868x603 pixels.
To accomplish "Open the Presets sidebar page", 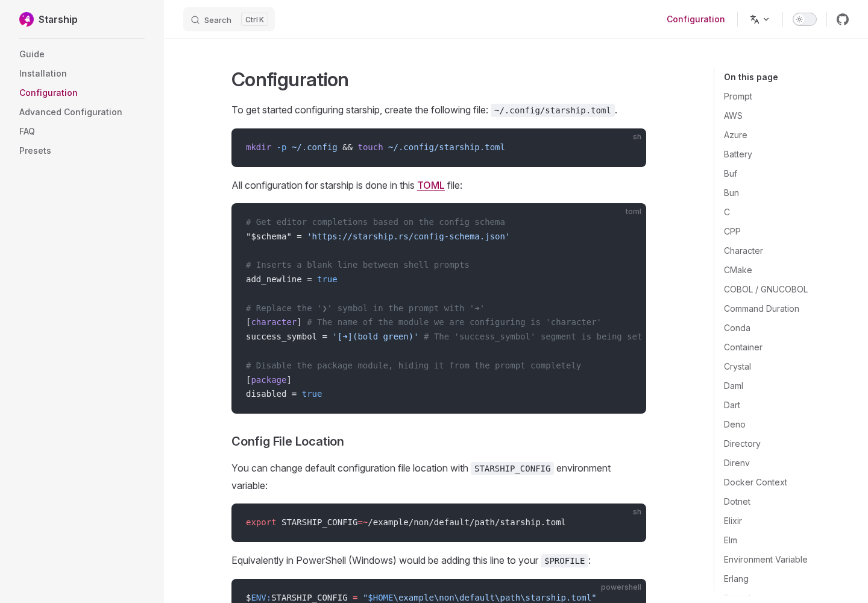I will pos(35,151).
